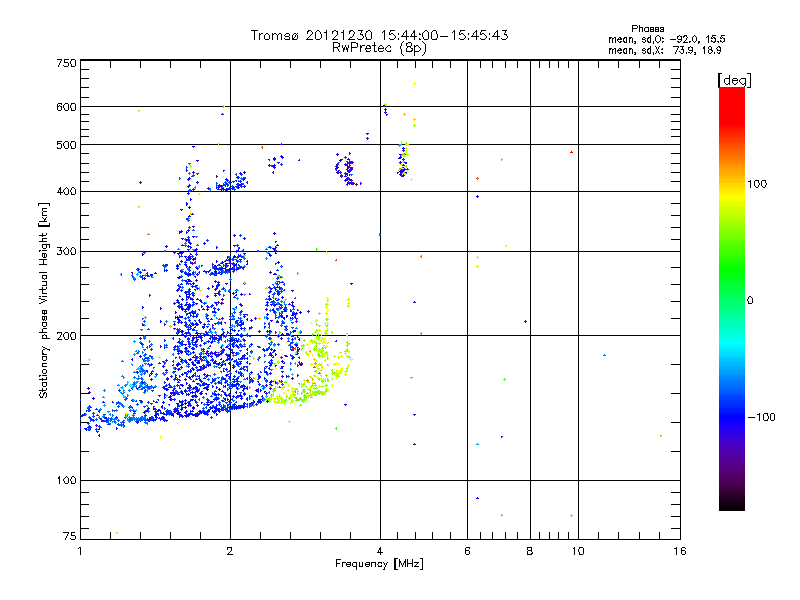Click the y-axis tick label "300"
This screenshot has width=800, height=600.
(67, 251)
